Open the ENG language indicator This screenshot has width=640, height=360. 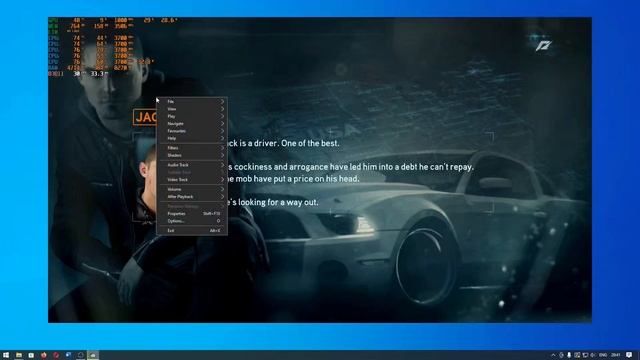tap(603, 355)
